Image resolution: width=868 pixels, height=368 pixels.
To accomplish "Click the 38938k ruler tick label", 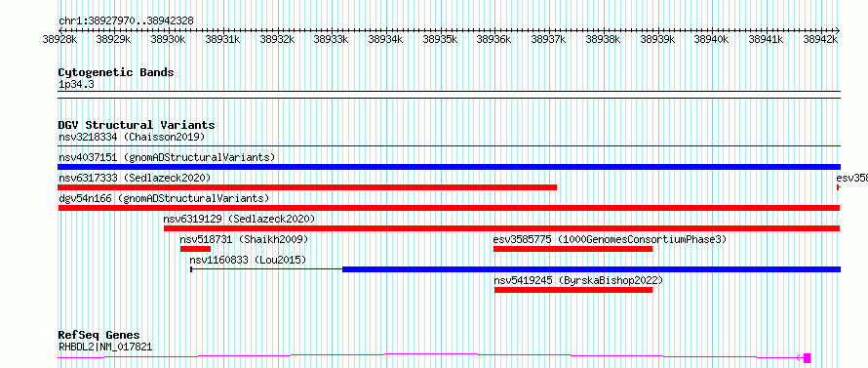I will [603, 39].
